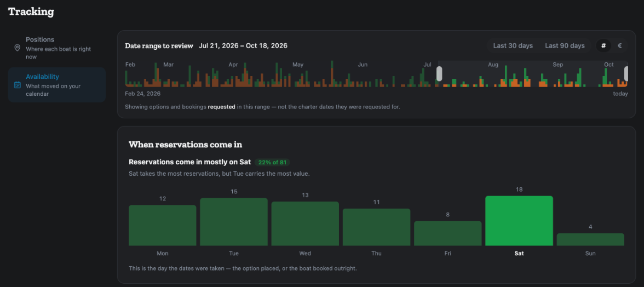Click the Date range to review label
The width and height of the screenshot is (644, 287).
159,45
